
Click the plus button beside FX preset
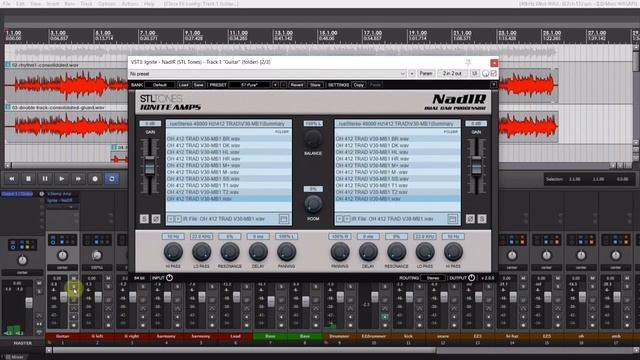[x=411, y=74]
